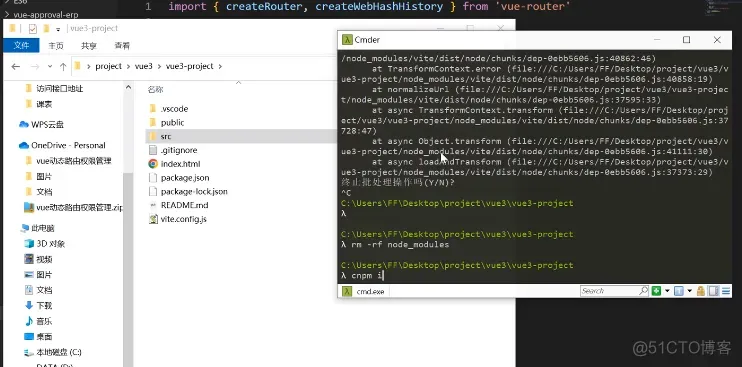Select the src folder row

tap(240, 136)
